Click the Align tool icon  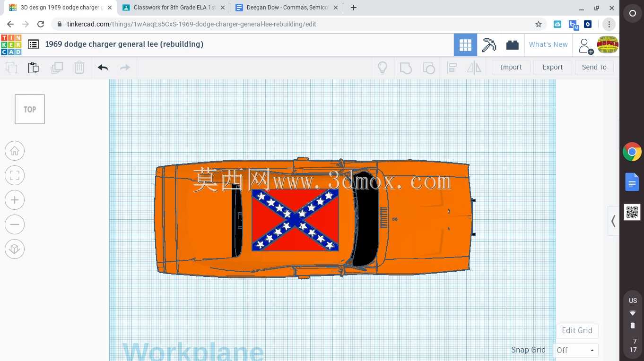click(x=452, y=68)
